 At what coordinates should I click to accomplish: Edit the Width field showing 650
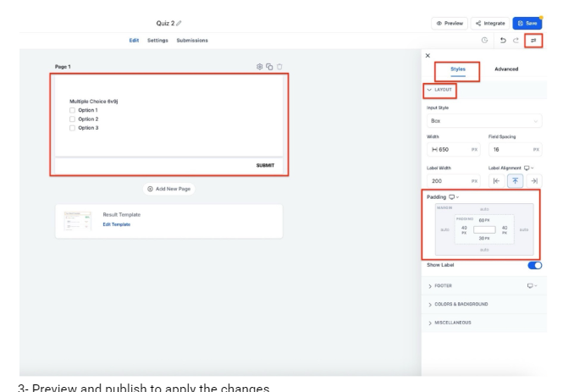[453, 150]
